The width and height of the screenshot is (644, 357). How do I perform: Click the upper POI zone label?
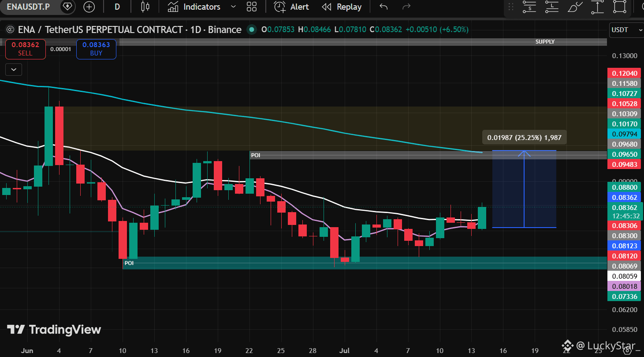point(255,155)
